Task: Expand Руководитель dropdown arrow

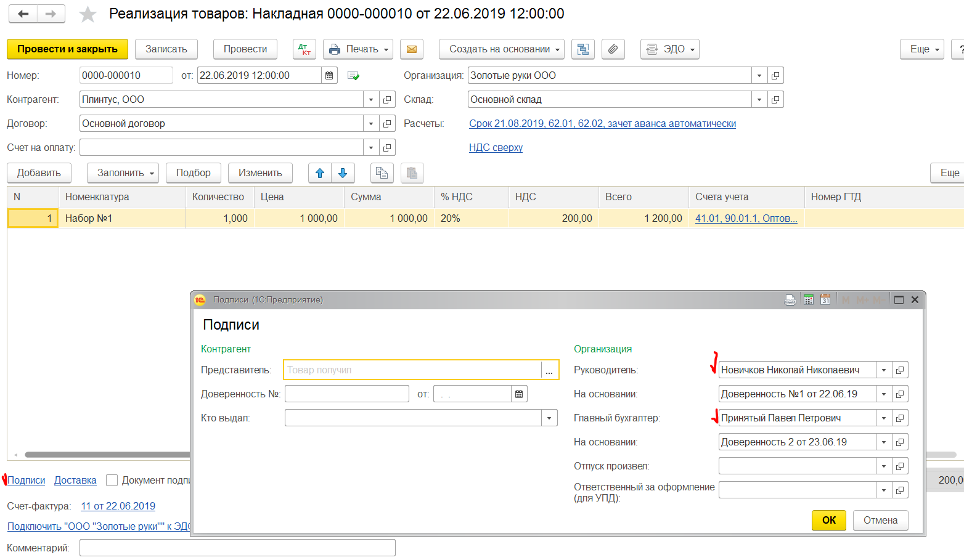Action: point(884,370)
